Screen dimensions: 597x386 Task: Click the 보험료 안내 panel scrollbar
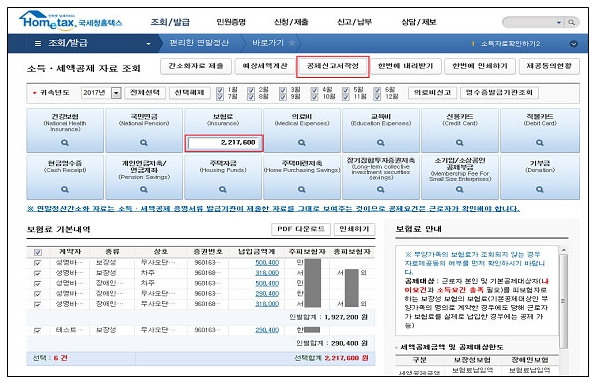coord(564,301)
